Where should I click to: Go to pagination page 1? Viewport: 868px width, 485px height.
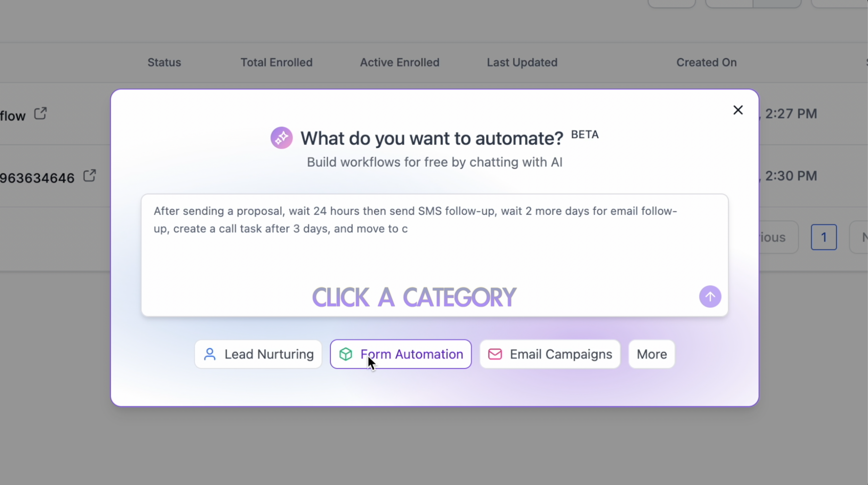824,237
